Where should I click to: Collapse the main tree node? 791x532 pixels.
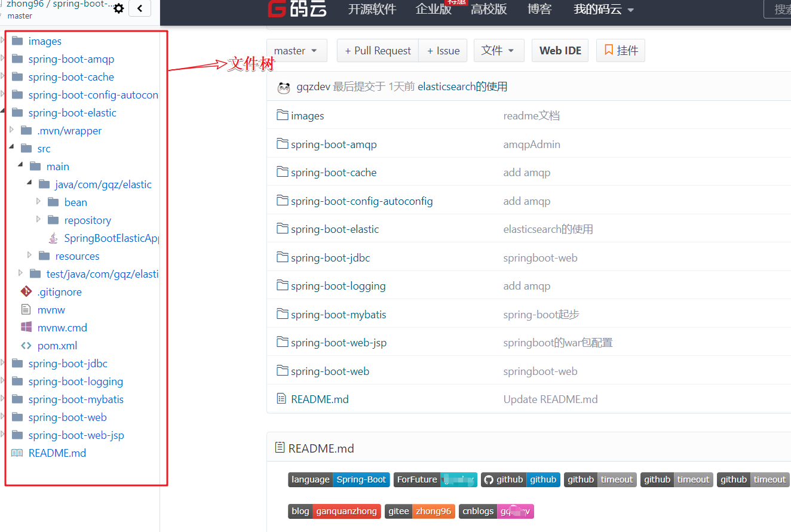pyautogui.click(x=20, y=165)
